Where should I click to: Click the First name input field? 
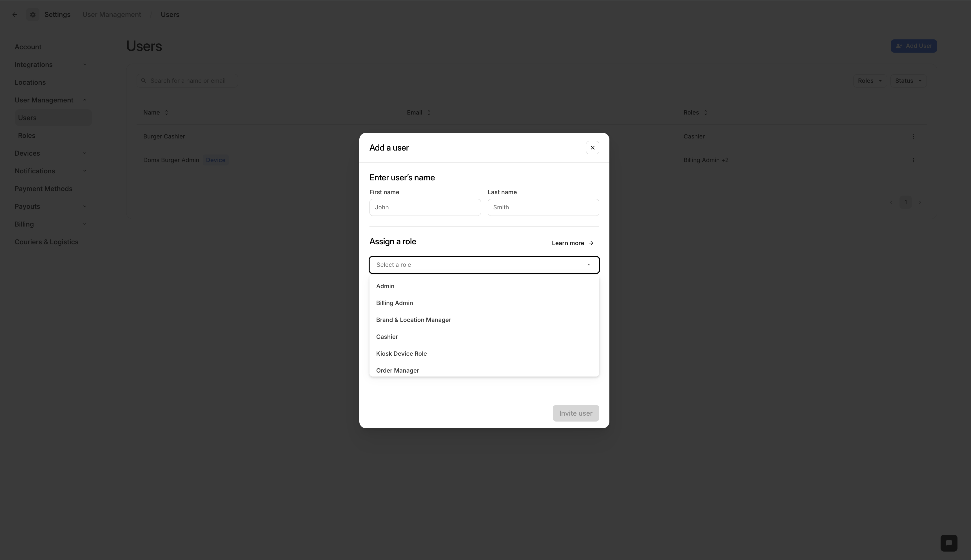coord(425,207)
